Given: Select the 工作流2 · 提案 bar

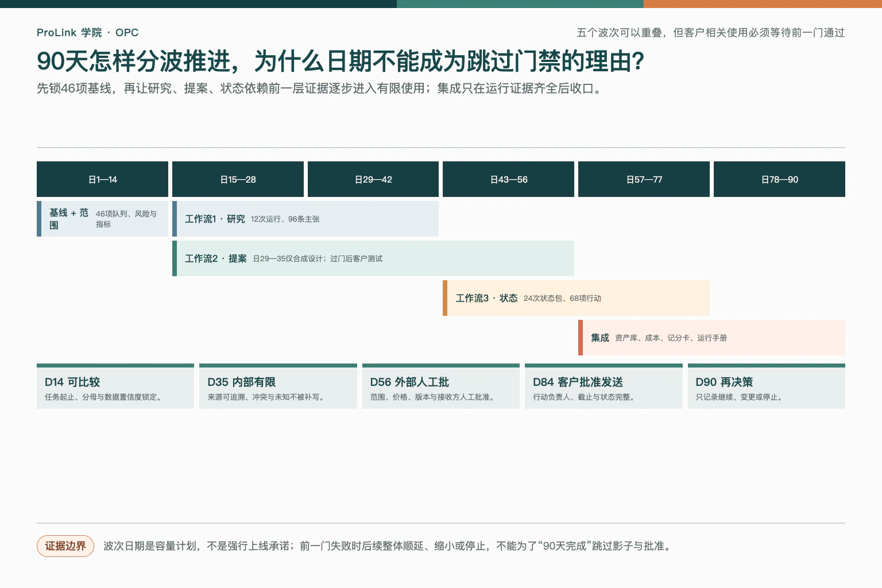Looking at the screenshot, I should click(373, 258).
